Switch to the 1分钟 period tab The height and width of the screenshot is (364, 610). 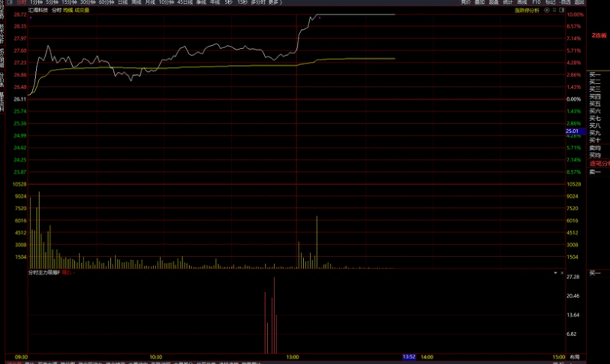(36, 2)
